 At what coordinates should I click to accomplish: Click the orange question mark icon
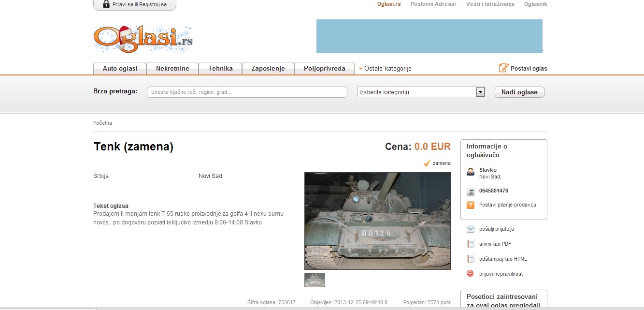(471, 205)
